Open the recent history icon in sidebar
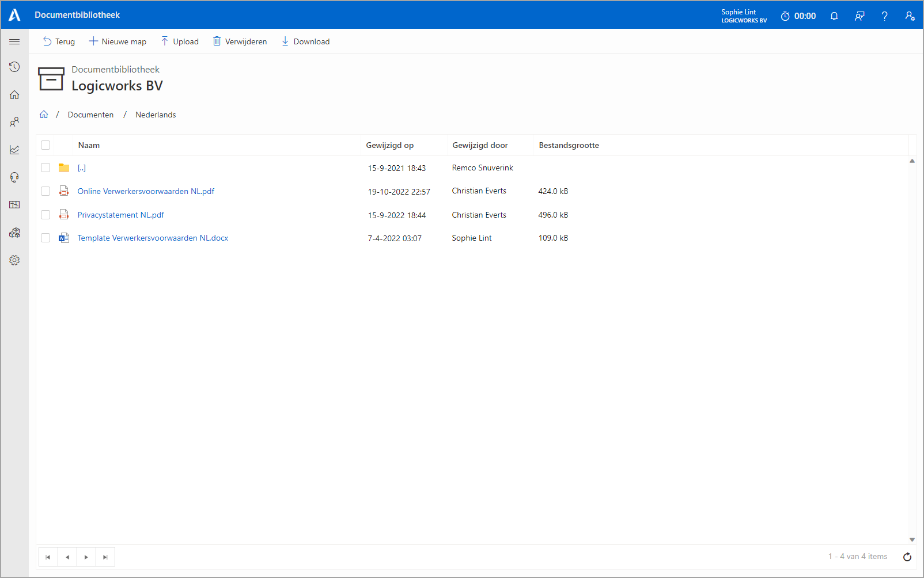The image size is (924, 578). [x=14, y=67]
